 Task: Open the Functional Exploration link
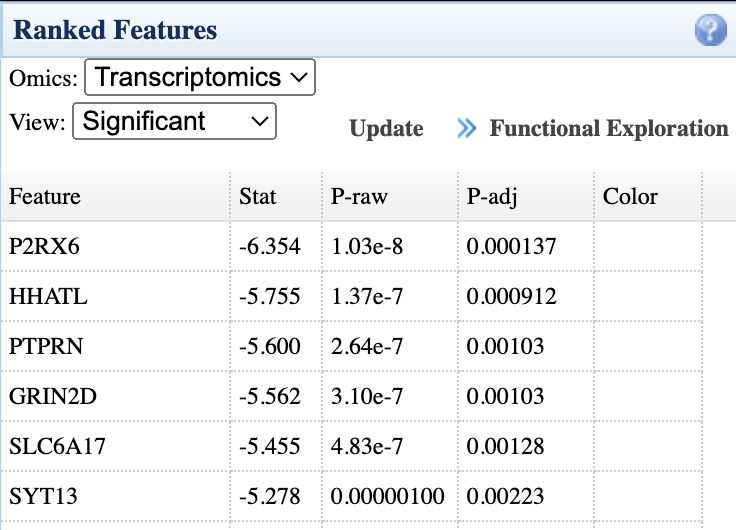click(x=608, y=129)
